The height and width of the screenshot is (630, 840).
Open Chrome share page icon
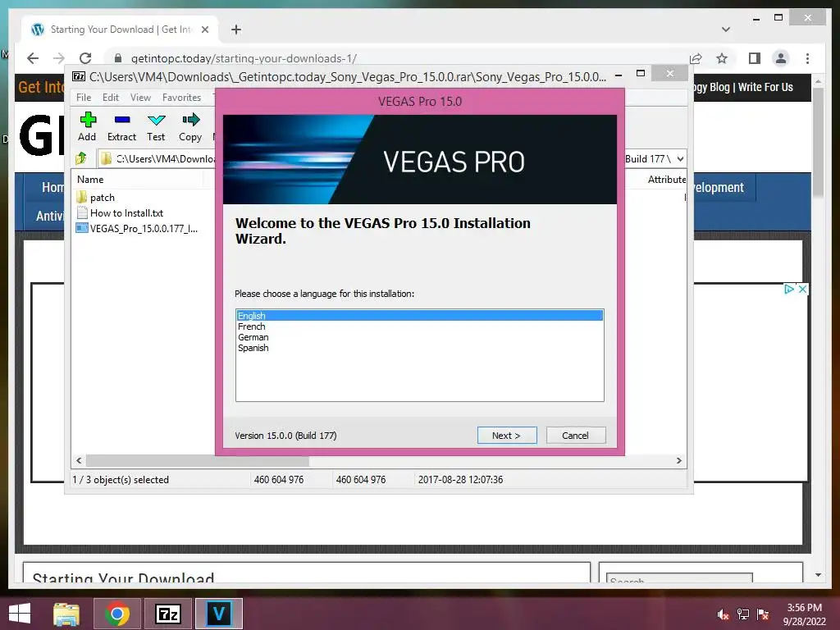(696, 58)
